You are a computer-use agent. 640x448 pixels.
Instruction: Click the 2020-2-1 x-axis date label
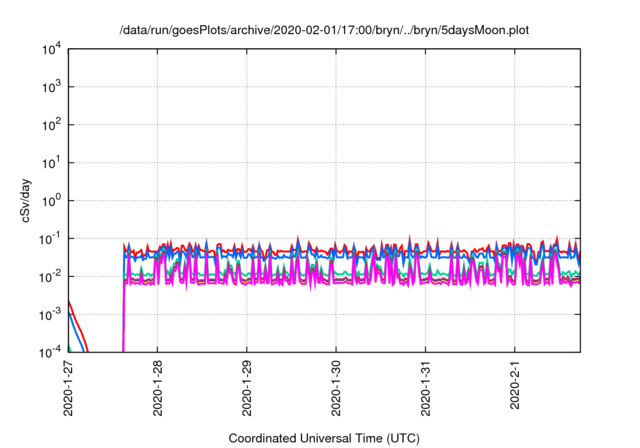click(x=515, y=385)
